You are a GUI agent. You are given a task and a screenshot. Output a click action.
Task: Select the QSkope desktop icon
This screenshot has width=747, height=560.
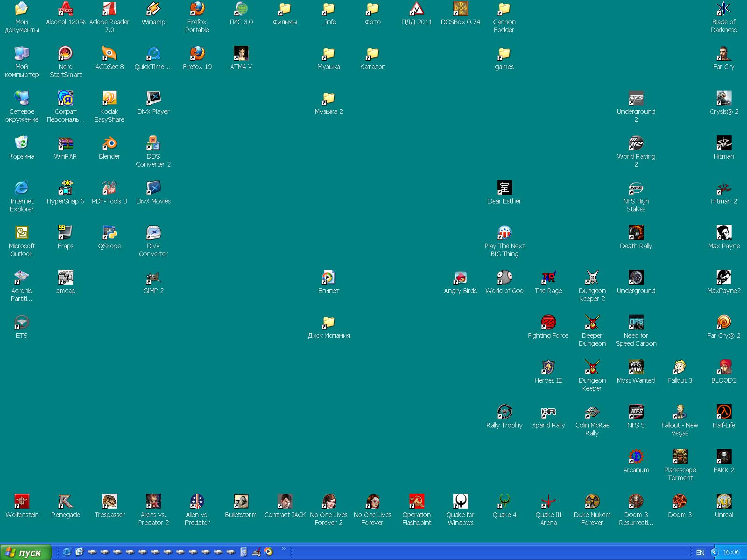pos(109,232)
